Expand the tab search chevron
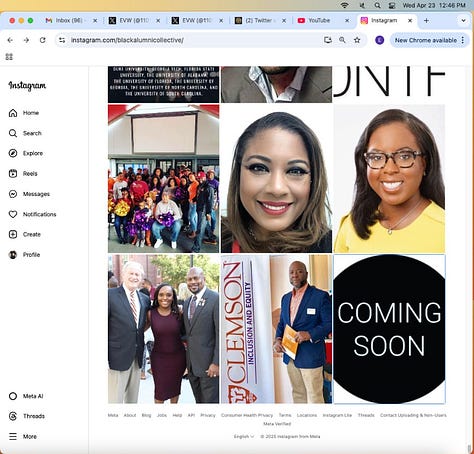 pyautogui.click(x=463, y=20)
